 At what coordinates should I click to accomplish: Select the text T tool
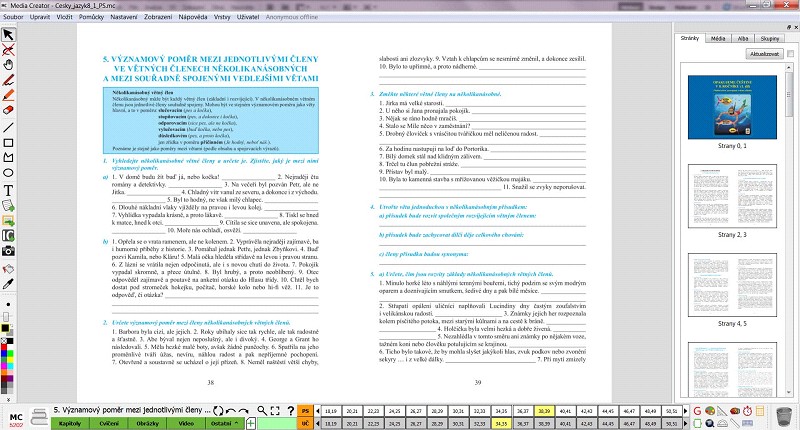[x=8, y=190]
